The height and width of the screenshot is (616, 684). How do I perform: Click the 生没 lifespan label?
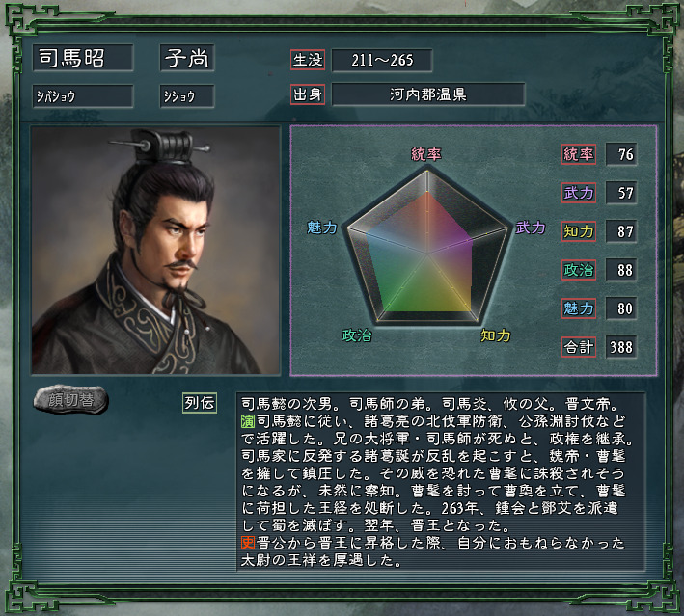308,60
